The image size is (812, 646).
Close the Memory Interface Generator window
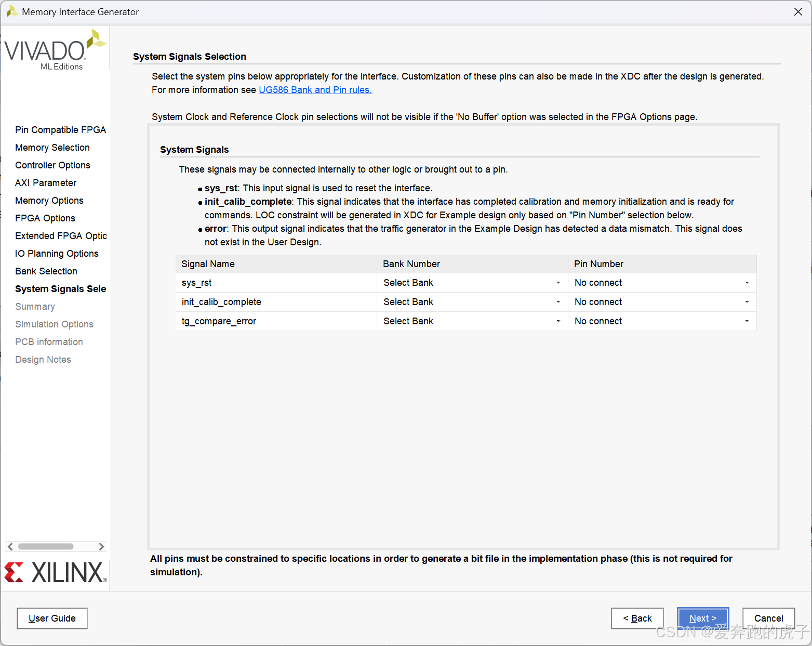[798, 12]
